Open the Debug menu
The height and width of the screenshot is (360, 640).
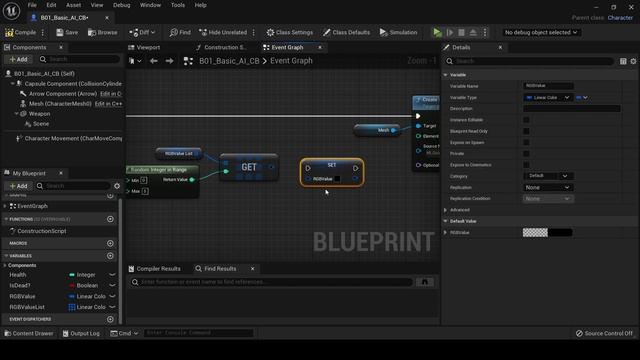click(122, 5)
